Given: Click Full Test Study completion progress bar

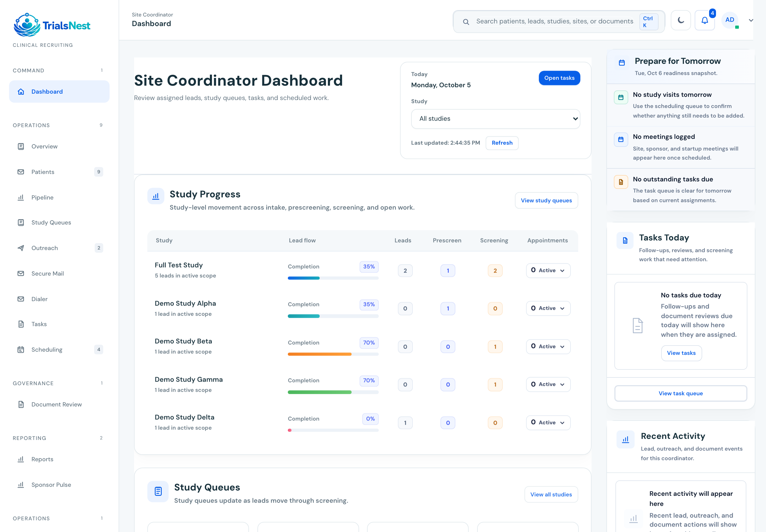Looking at the screenshot, I should point(333,278).
